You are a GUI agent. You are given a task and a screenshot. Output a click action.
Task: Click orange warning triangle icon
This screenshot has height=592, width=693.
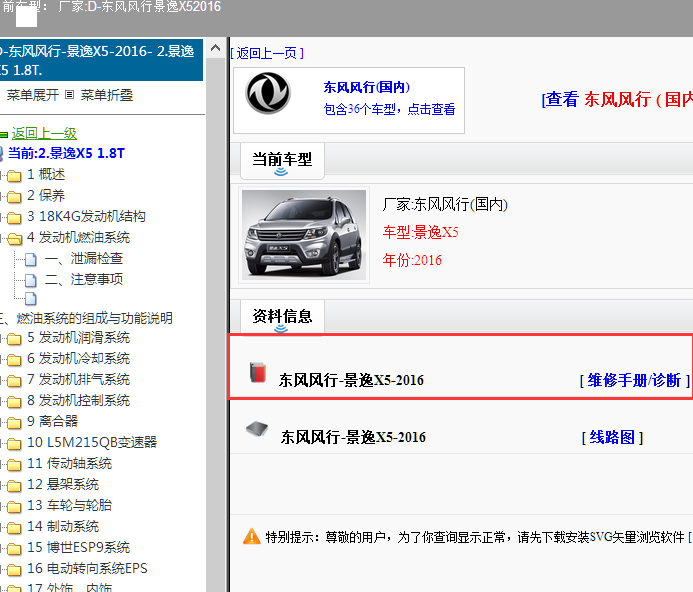click(252, 536)
